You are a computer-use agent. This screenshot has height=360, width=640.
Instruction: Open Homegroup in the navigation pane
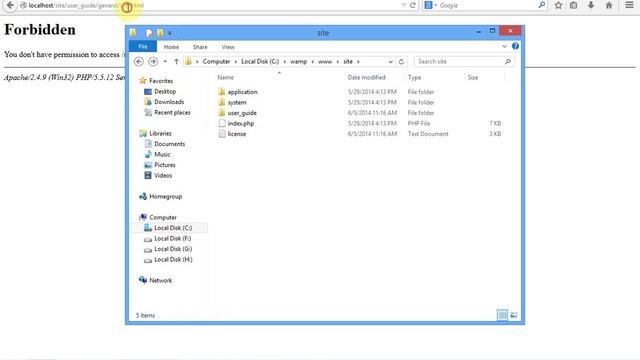(165, 196)
